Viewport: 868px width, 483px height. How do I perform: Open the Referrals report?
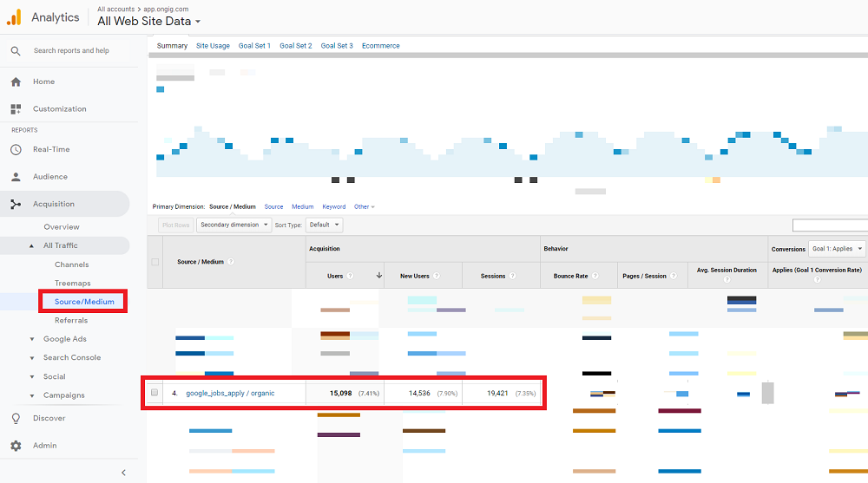click(71, 320)
